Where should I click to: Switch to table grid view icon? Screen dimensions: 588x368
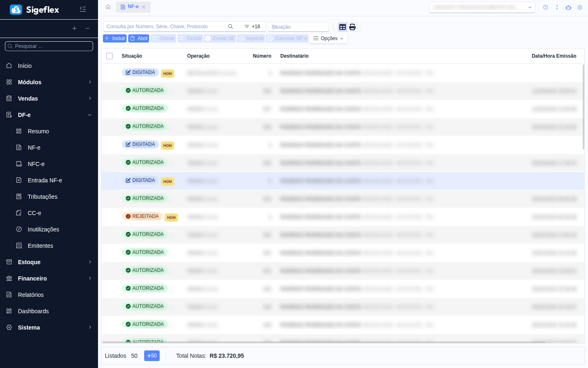point(343,27)
